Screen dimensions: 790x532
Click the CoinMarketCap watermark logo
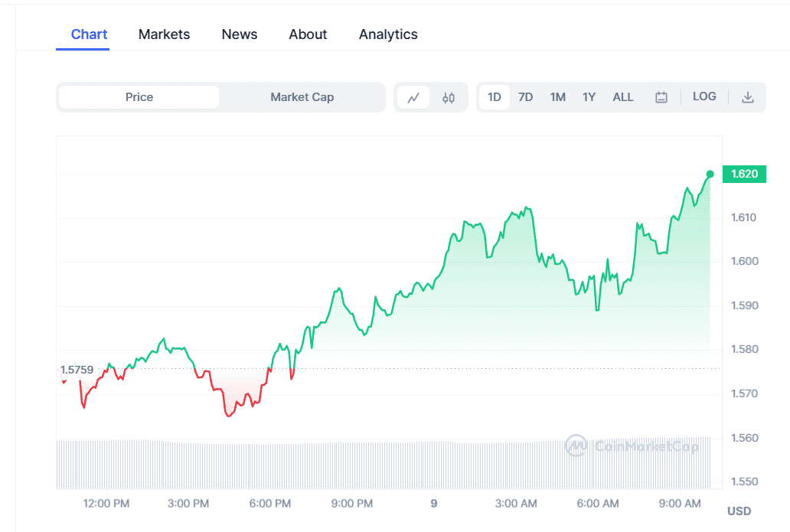click(632, 446)
